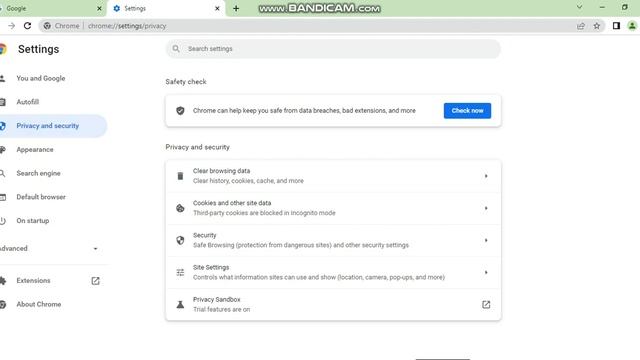Click the magnifier icon in Search settings

point(176,49)
